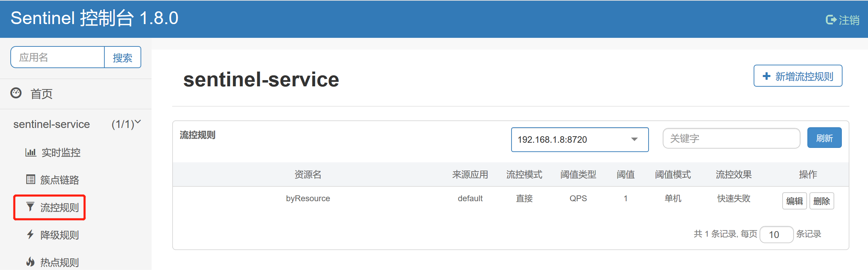
Task: Click 编辑 for the byResource rule
Action: (794, 201)
